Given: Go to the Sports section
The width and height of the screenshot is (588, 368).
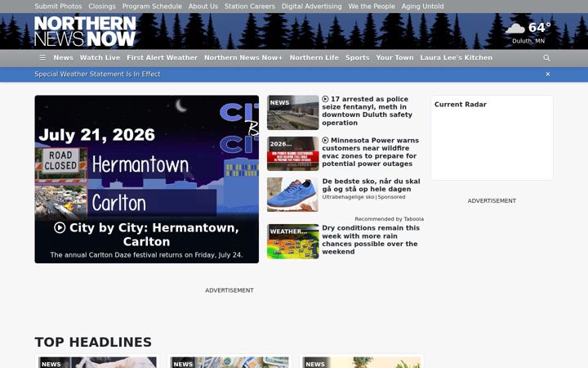Looking at the screenshot, I should (x=358, y=58).
